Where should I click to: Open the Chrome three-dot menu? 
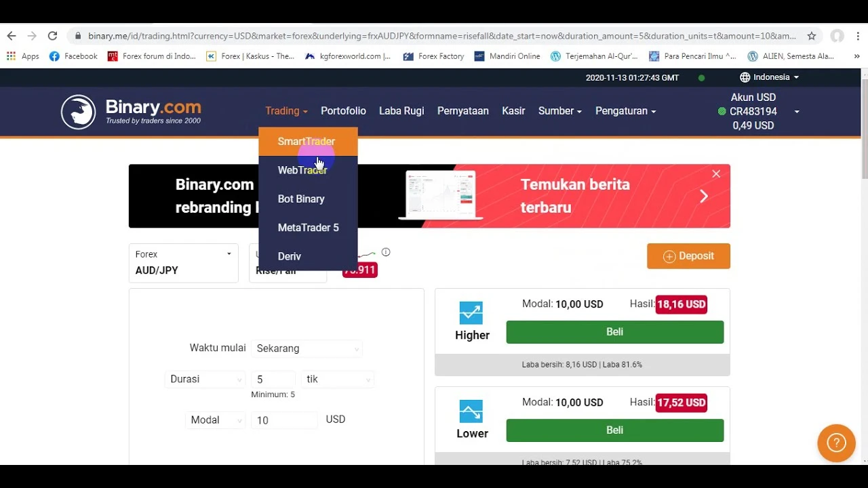click(857, 36)
